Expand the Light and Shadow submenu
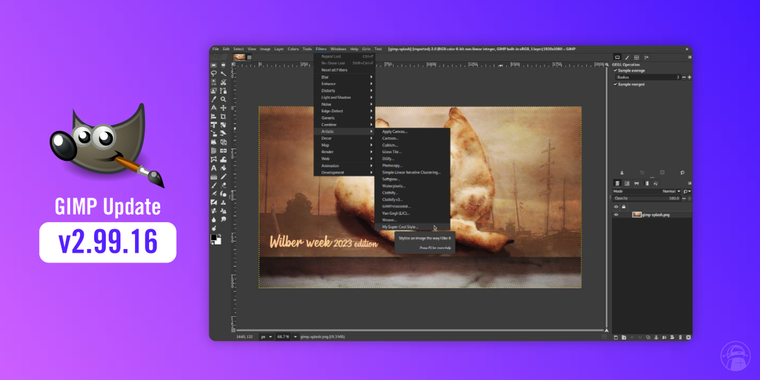Screen dimensions: 760x380 point(345,97)
